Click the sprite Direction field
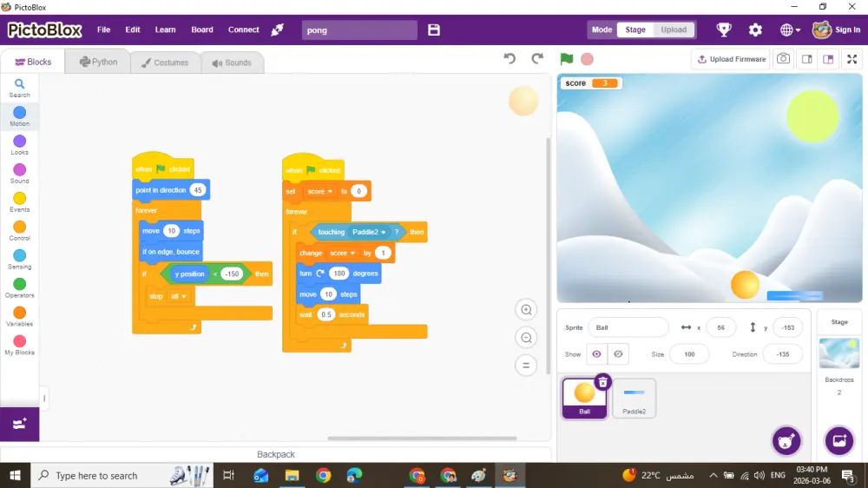 coord(782,354)
